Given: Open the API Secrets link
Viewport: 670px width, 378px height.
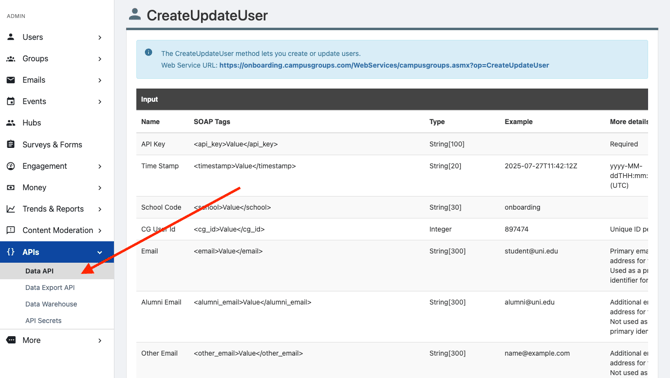Looking at the screenshot, I should click(x=43, y=320).
